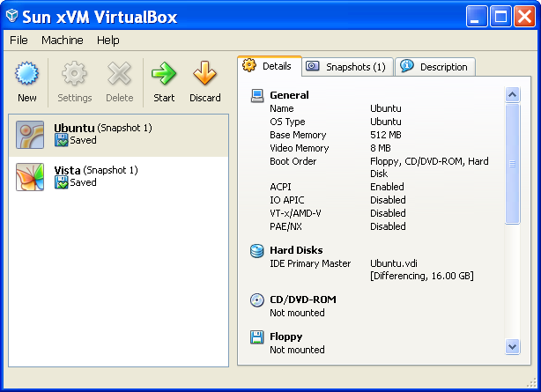Click the ACPI Enabled value
This screenshot has width=541, height=392.
(387, 187)
